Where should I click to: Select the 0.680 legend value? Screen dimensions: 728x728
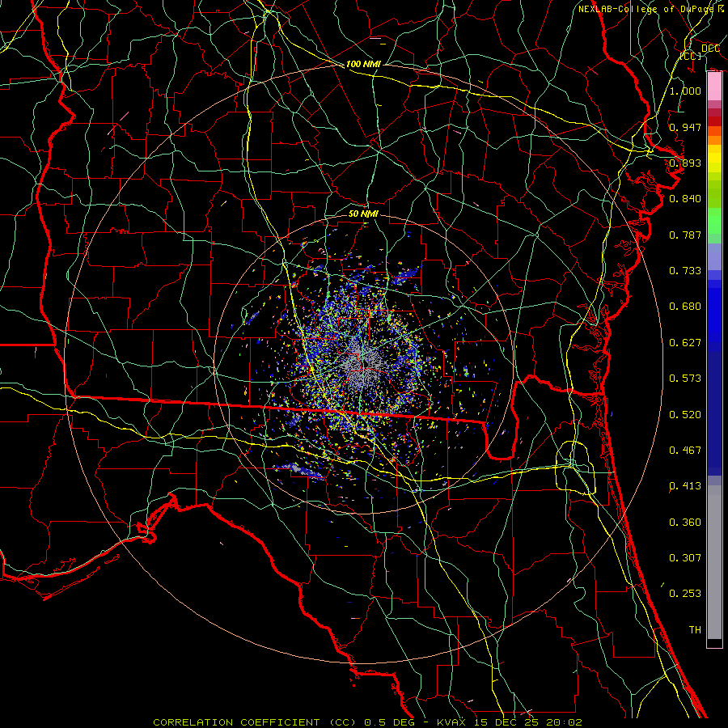[x=685, y=307]
